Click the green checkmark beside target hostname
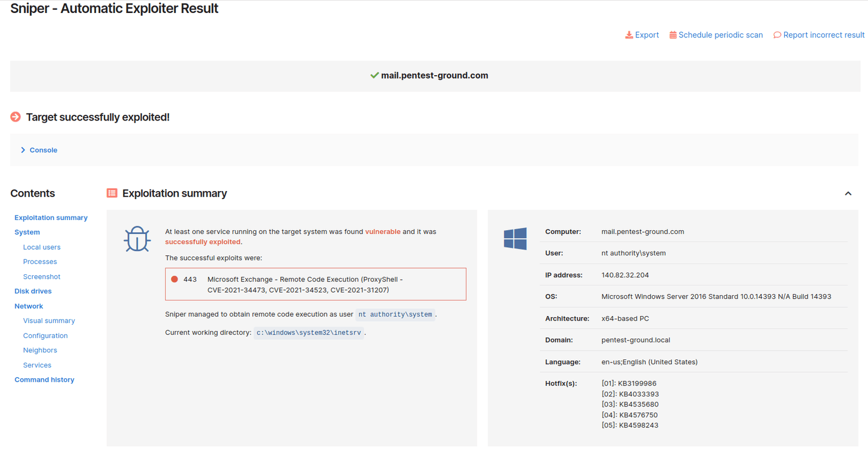The image size is (868, 454). (374, 75)
